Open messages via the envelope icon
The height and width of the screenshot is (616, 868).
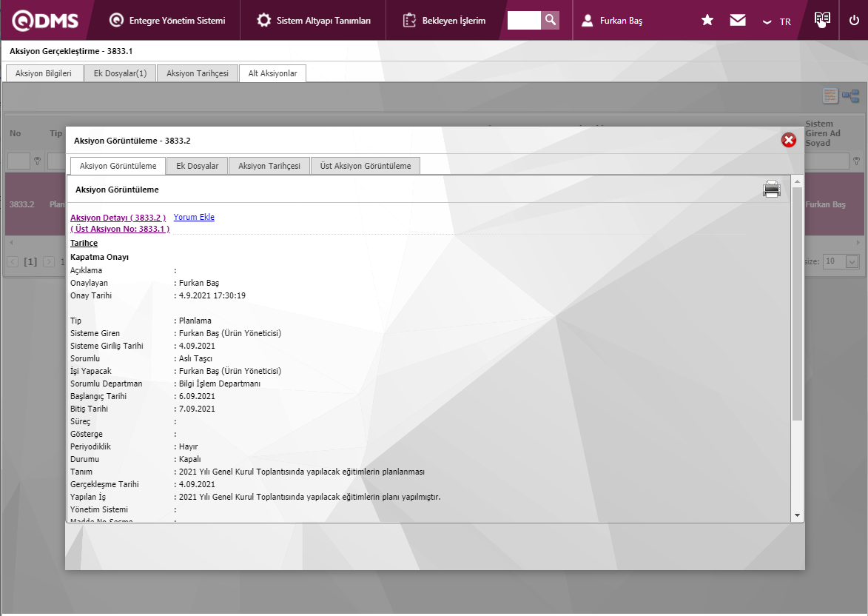[738, 21]
